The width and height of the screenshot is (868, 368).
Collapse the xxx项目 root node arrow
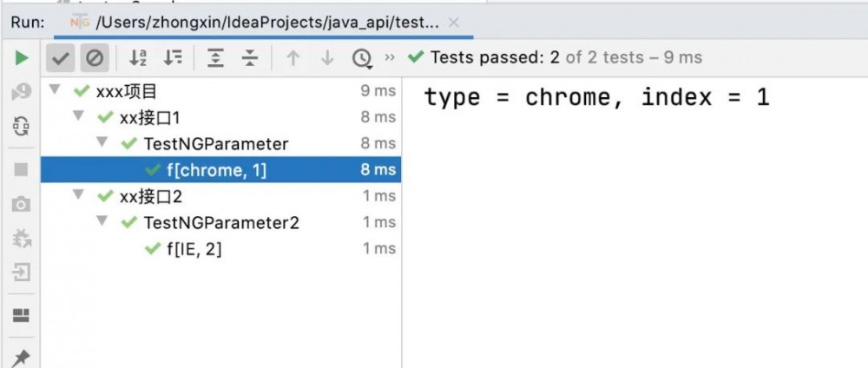point(57,90)
